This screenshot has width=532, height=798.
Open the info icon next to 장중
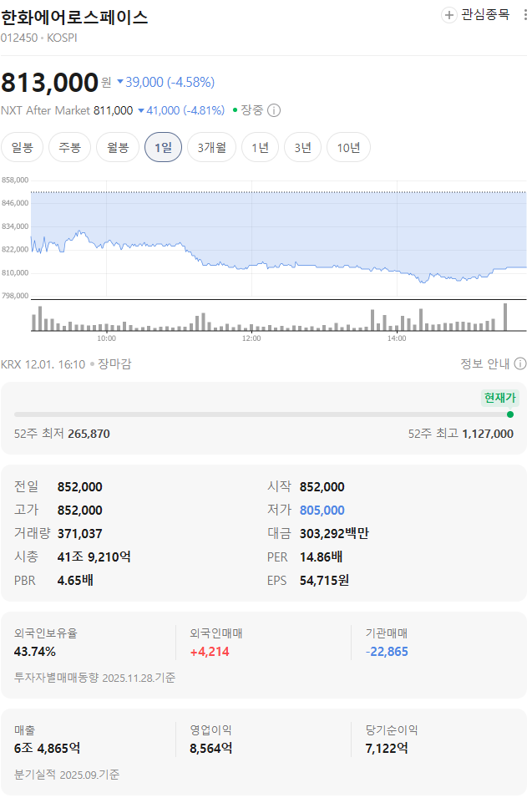coord(274,110)
